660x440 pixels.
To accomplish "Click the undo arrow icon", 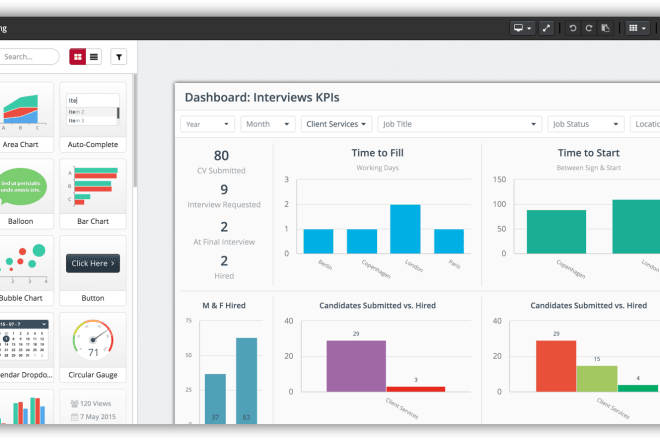I will click(x=572, y=28).
